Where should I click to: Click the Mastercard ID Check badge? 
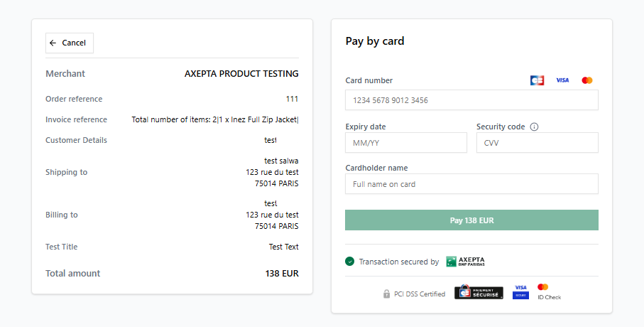point(548,291)
